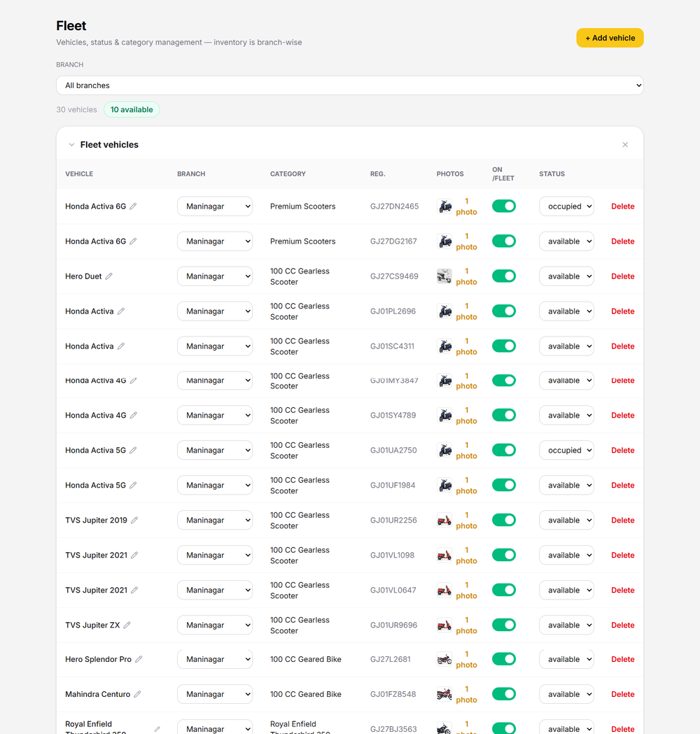700x734 pixels.
Task: Toggle on-fleet switch for TVS Jupiter 2019
Action: [504, 520]
